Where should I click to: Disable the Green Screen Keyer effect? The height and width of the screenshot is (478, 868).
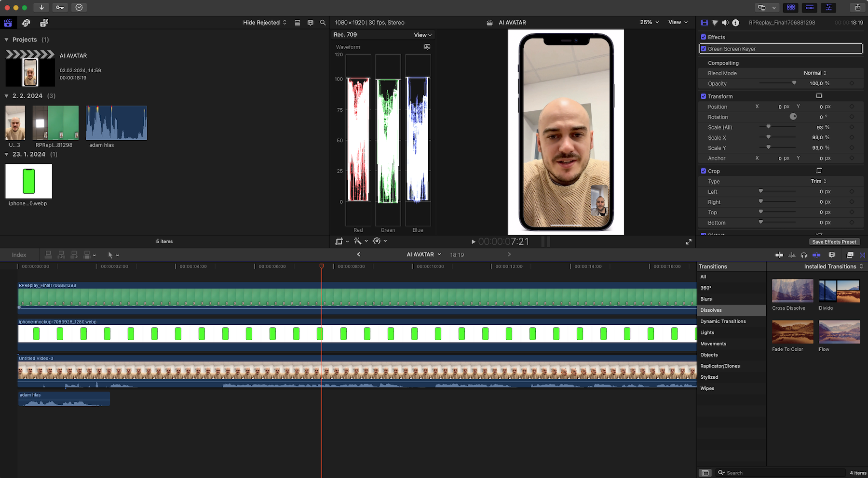pos(704,49)
